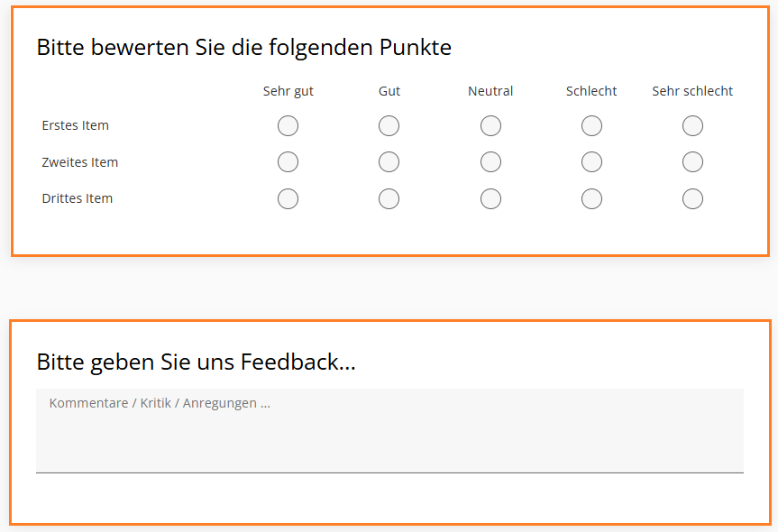
Task: Select Gut for Erstes Item
Action: click(389, 126)
